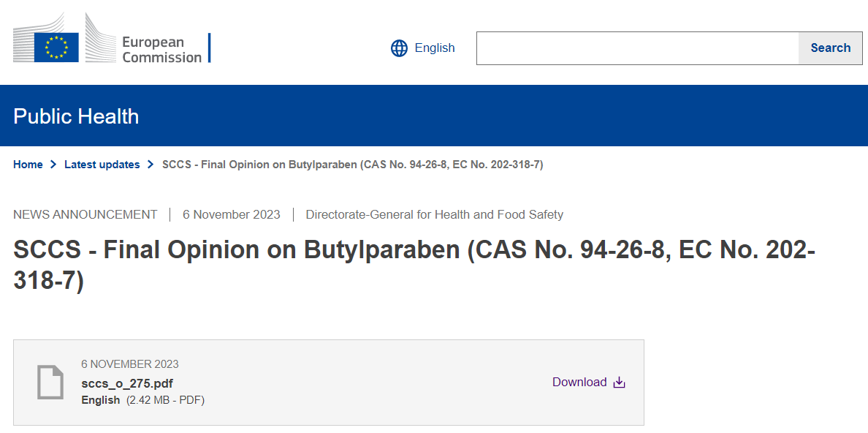The image size is (868, 433).
Task: Go to the Home breadcrumb
Action: 28,165
